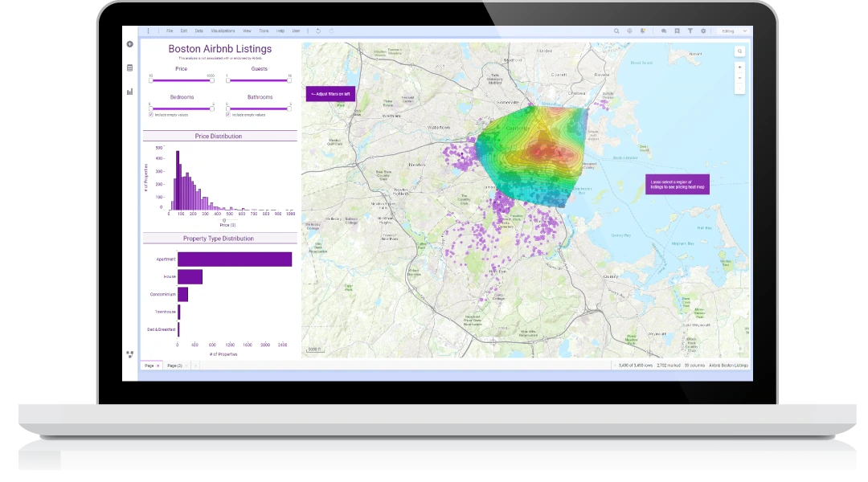868x482 pixels.
Task: Open the Data menu
Action: tap(199, 31)
